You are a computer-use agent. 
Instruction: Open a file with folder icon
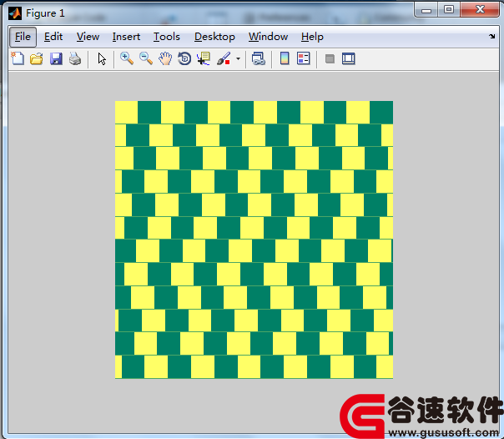tap(37, 58)
